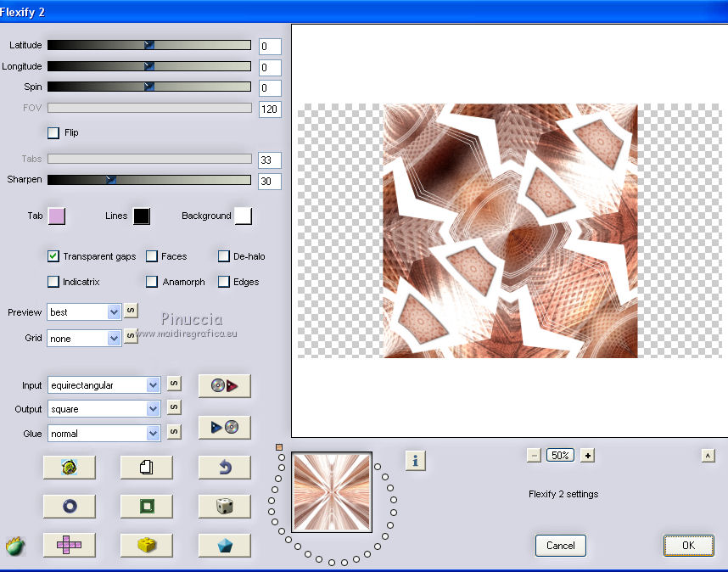Click the source image thumbnail preview
The image size is (728, 572).
(x=332, y=492)
